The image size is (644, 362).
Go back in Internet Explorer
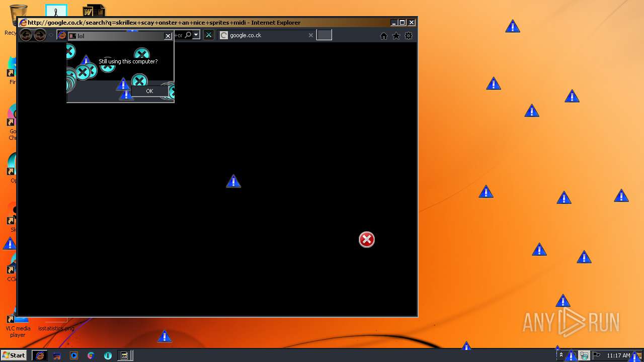26,35
